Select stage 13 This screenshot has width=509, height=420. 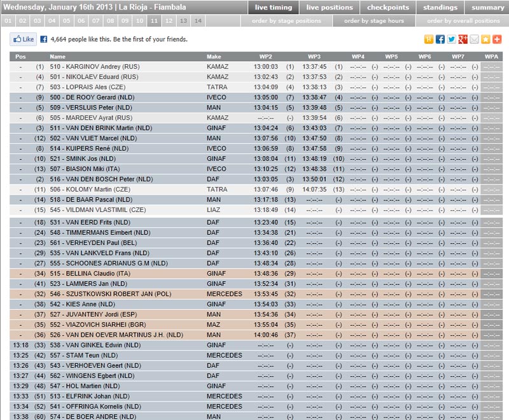point(183,21)
